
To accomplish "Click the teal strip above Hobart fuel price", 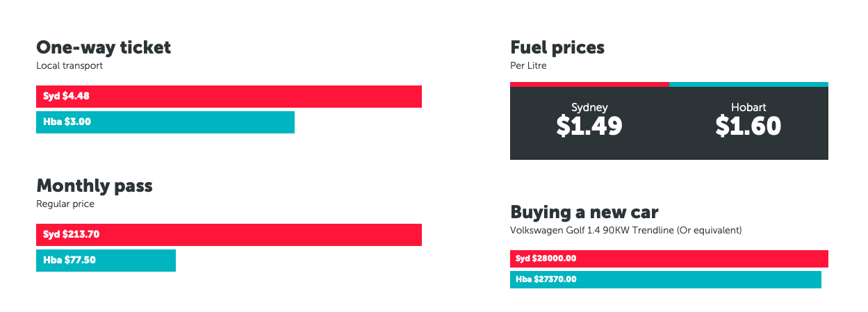I will click(x=748, y=84).
